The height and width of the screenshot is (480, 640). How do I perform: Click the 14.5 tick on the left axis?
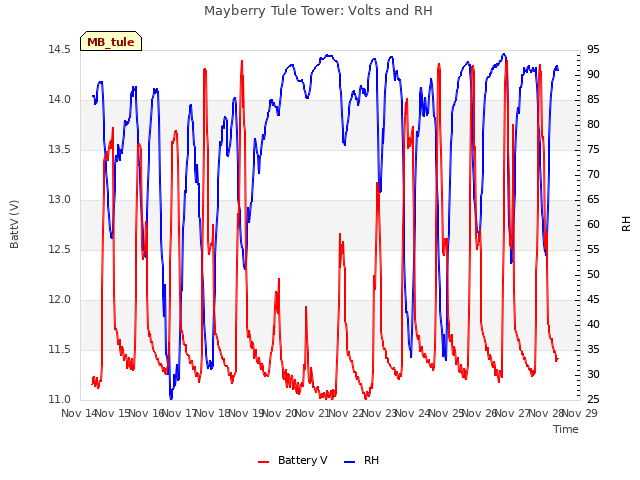click(59, 49)
